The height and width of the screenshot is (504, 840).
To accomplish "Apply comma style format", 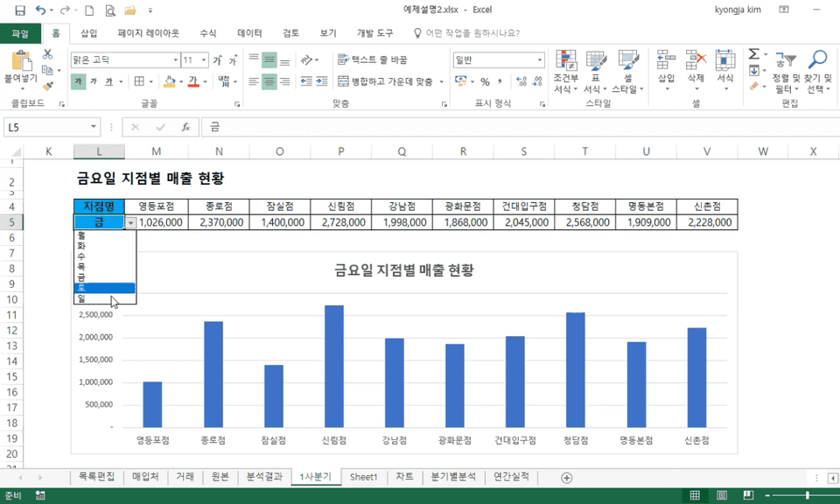I will coord(500,81).
